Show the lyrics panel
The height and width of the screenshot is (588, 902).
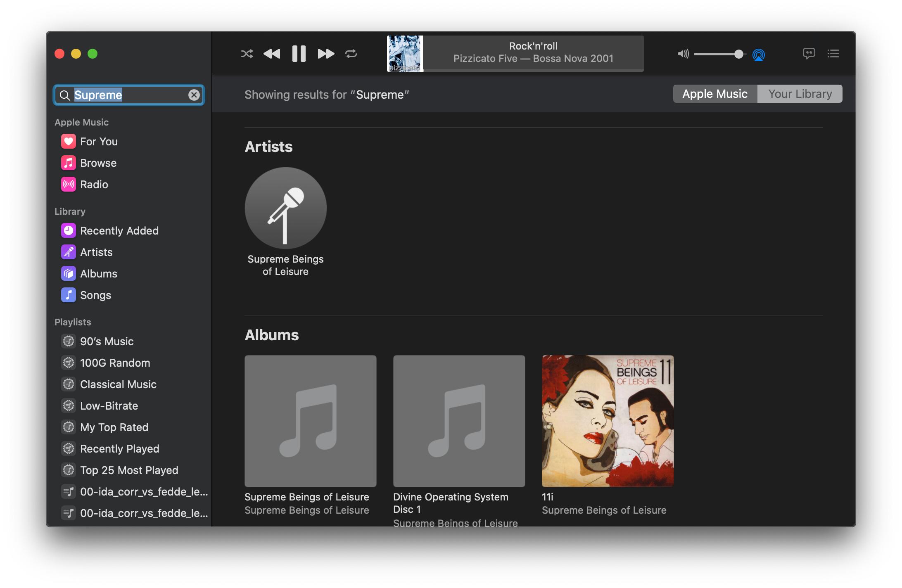pos(809,53)
